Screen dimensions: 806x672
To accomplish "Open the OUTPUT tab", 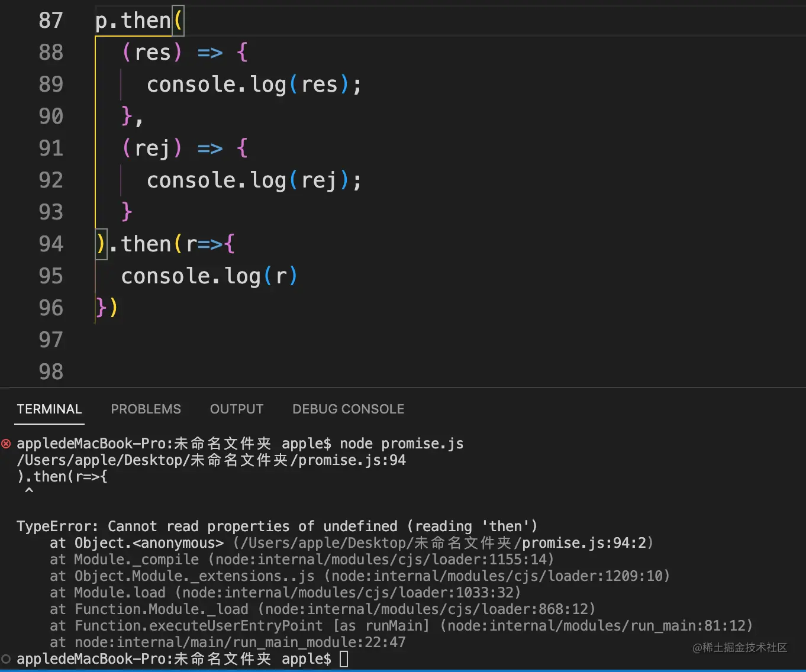I will click(237, 409).
